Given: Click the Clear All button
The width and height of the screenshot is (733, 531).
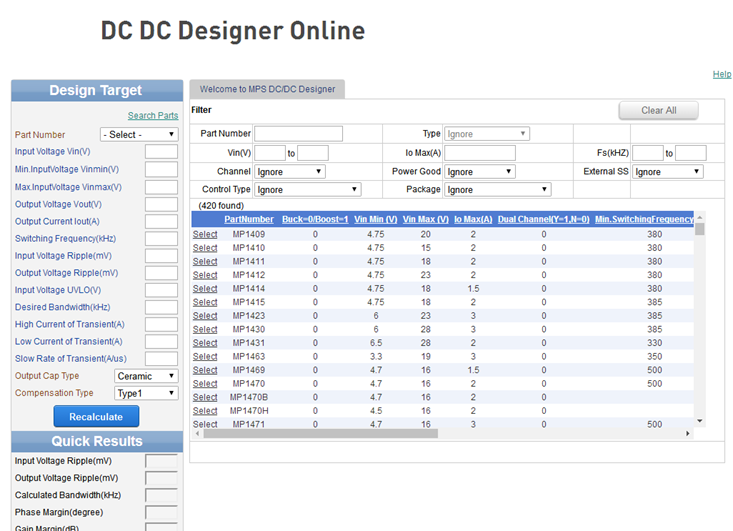Looking at the screenshot, I should pyautogui.click(x=658, y=110).
